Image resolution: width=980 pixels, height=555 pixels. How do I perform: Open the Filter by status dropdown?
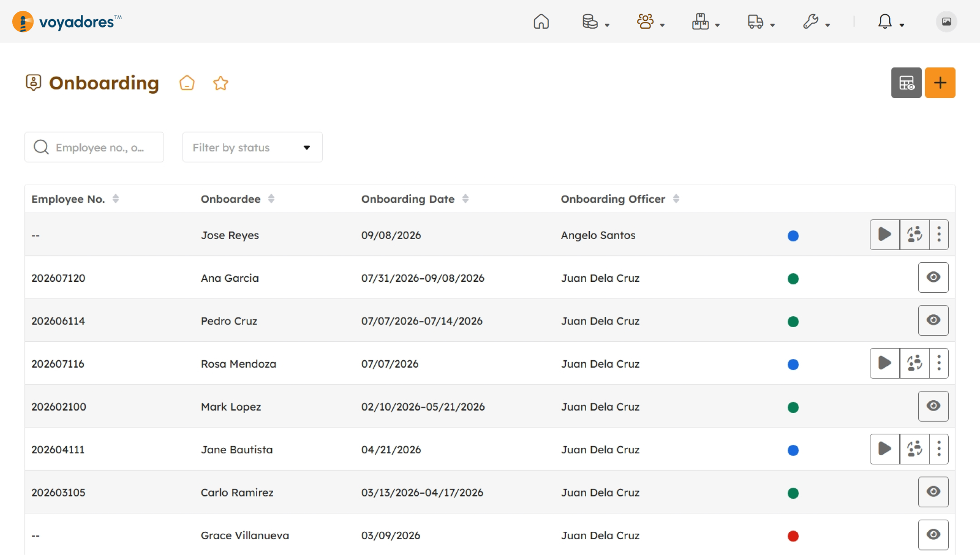tap(252, 147)
